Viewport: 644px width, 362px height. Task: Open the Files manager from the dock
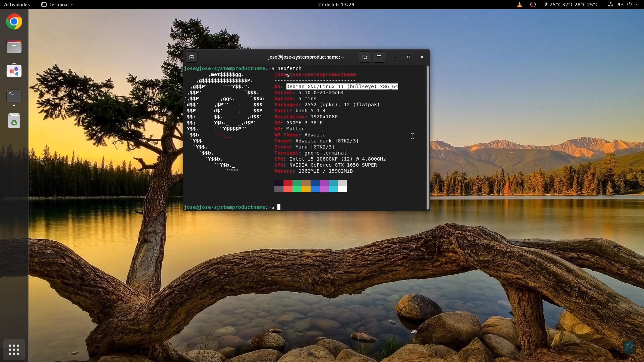[x=14, y=47]
